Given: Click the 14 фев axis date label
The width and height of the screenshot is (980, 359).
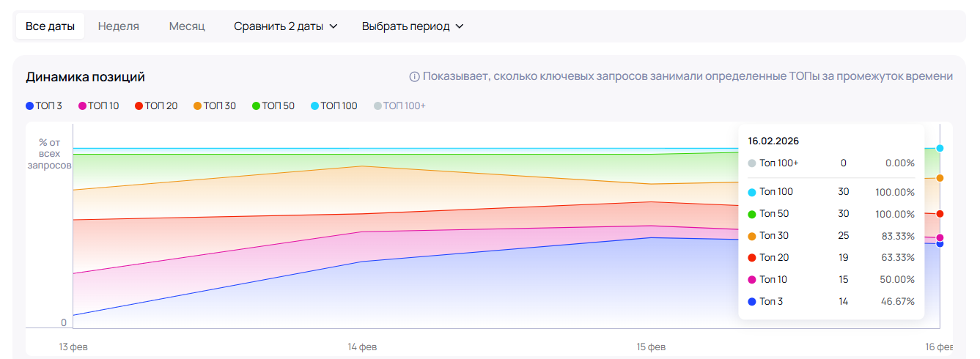Looking at the screenshot, I should tap(362, 347).
